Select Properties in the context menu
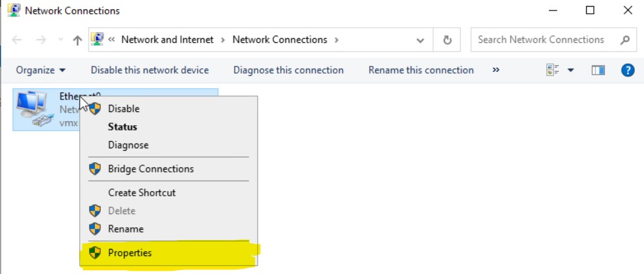644x274 pixels. 130,253
